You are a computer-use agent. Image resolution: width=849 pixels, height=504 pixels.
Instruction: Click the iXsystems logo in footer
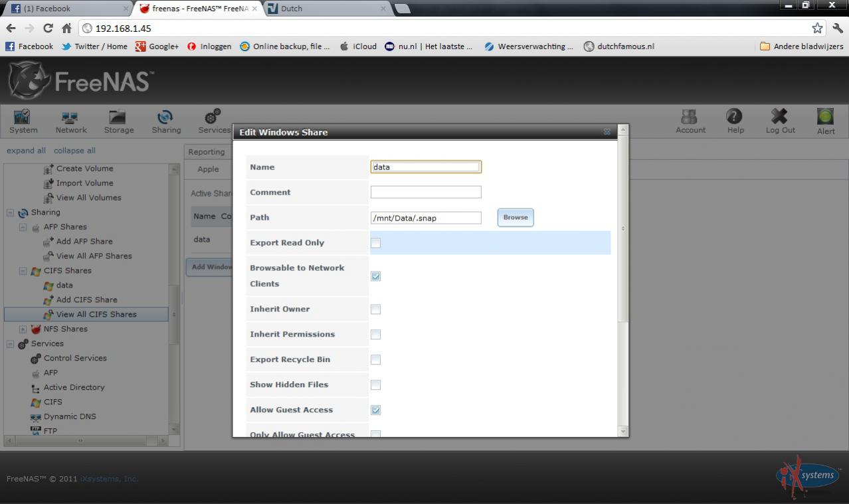click(x=807, y=477)
